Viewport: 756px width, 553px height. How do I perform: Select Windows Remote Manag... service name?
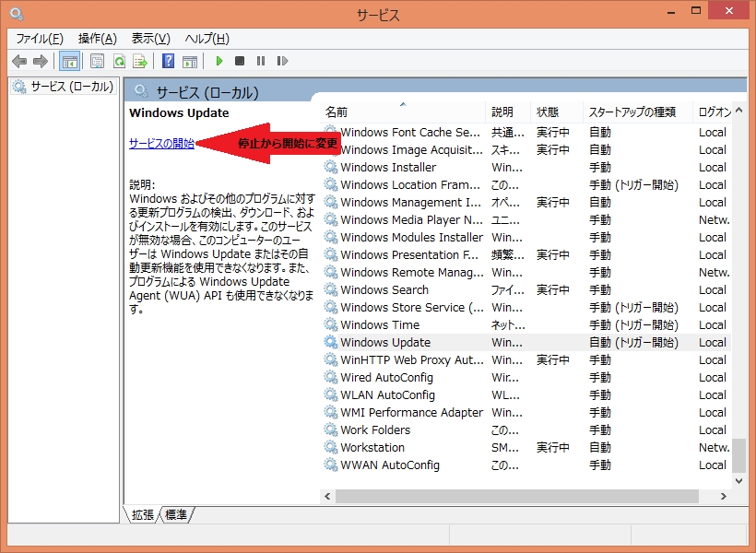click(412, 272)
